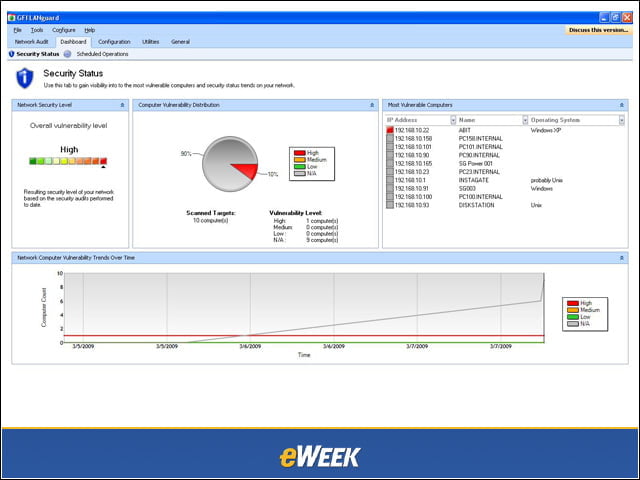Click the Scheduled Operations clock icon

coord(67,54)
